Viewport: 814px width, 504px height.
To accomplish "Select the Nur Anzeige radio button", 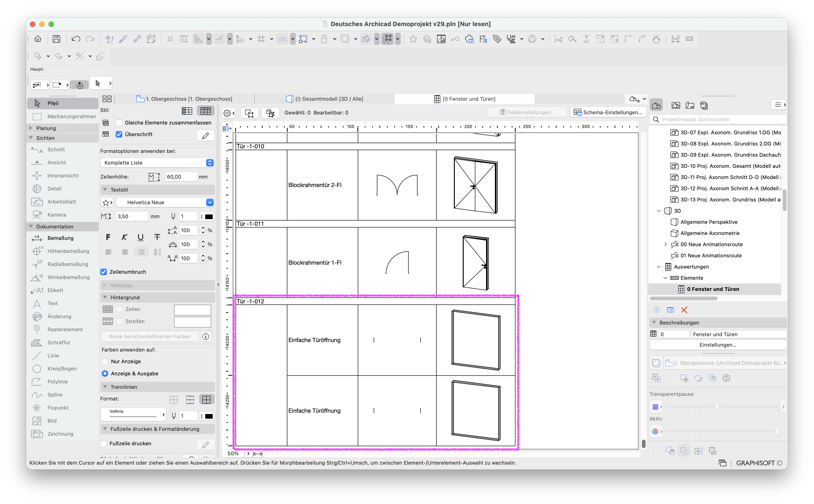I will (105, 361).
